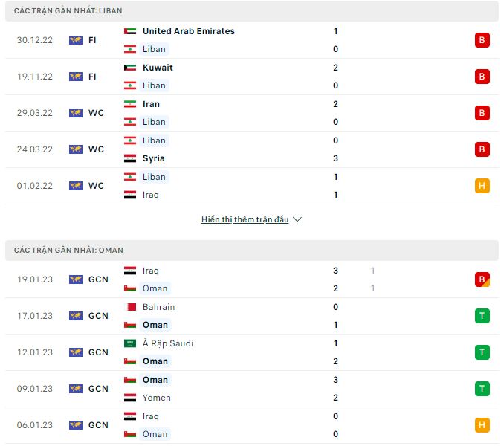Open the 19.01.23 Iraq vs Oman match row

[x=253, y=279]
